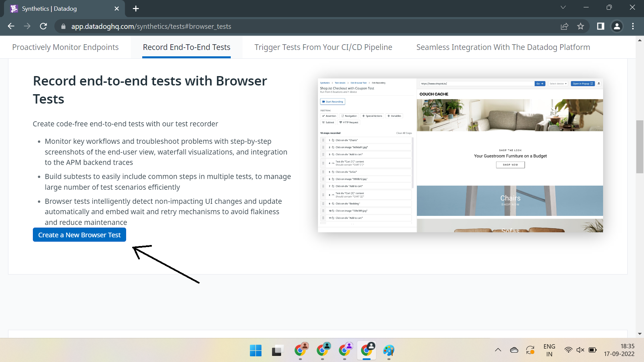Expand the tab search chevron

(x=563, y=7)
